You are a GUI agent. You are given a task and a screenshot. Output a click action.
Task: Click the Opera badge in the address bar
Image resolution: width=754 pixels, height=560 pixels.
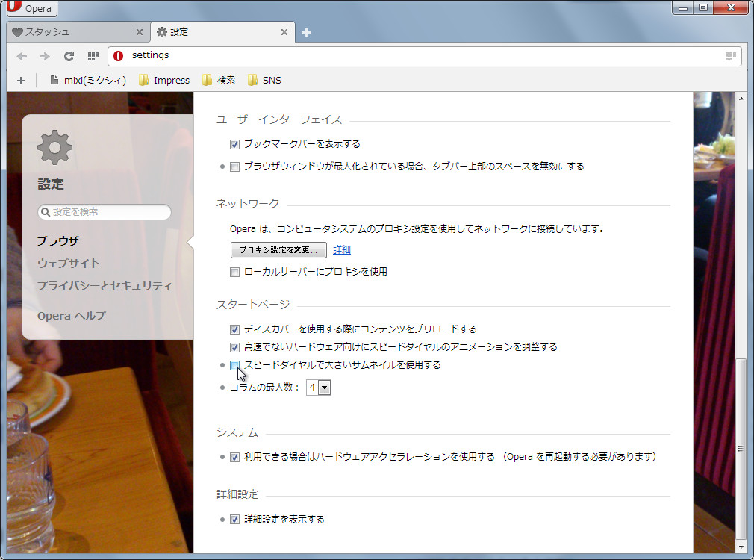click(x=117, y=56)
